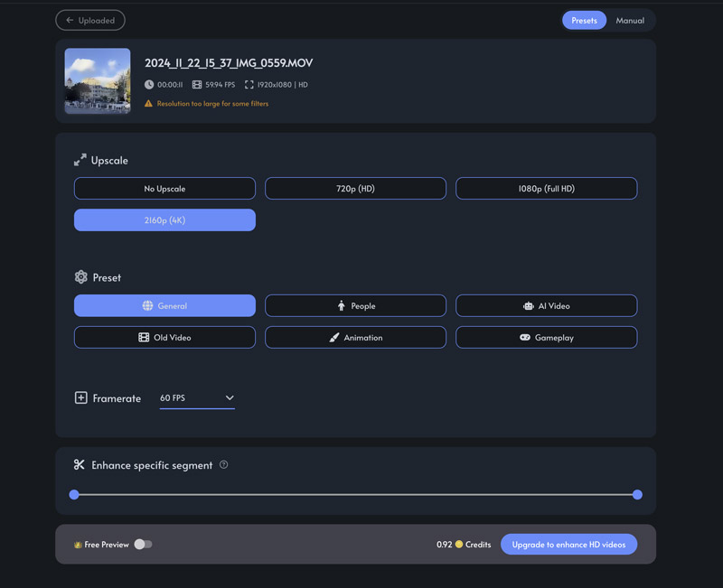This screenshot has width=723, height=588.
Task: Click the Framerate plus-box icon
Action: [81, 397]
